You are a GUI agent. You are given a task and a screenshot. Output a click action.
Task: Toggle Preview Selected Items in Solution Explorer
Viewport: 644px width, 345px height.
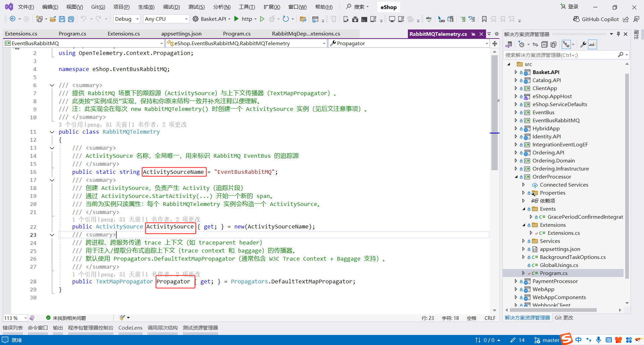point(592,44)
